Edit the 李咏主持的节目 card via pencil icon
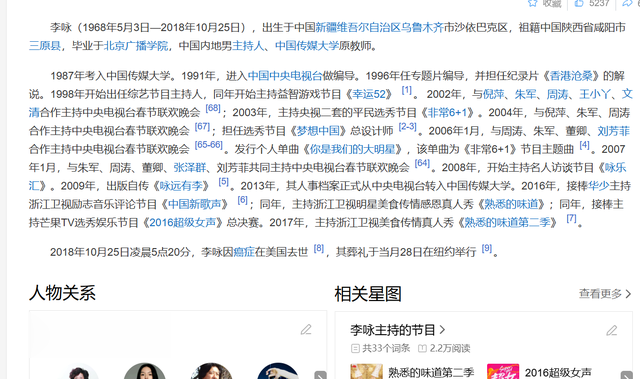The image size is (640, 379). (x=611, y=330)
